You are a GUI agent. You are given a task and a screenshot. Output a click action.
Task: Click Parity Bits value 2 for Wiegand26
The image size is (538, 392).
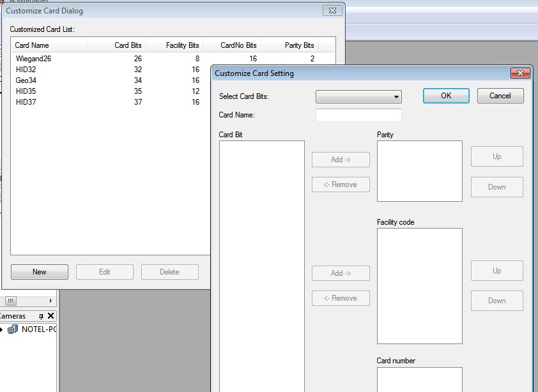tap(312, 59)
